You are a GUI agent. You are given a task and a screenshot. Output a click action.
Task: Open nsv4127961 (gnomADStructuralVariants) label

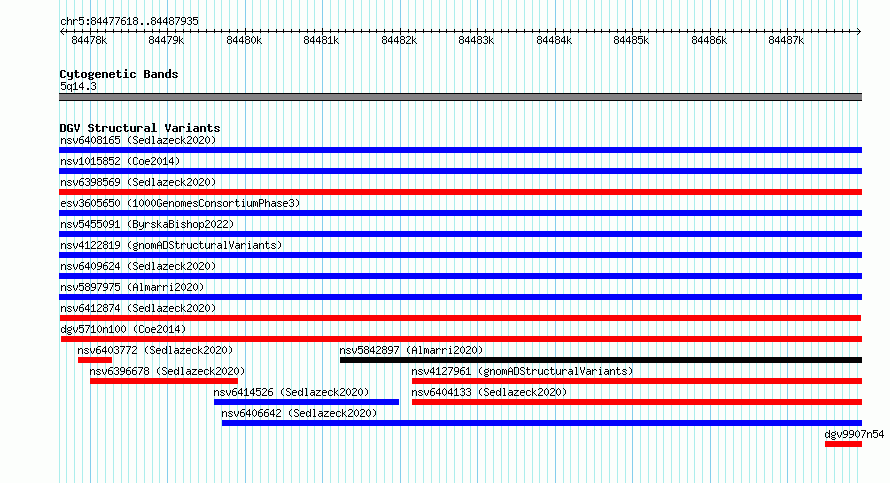point(522,371)
